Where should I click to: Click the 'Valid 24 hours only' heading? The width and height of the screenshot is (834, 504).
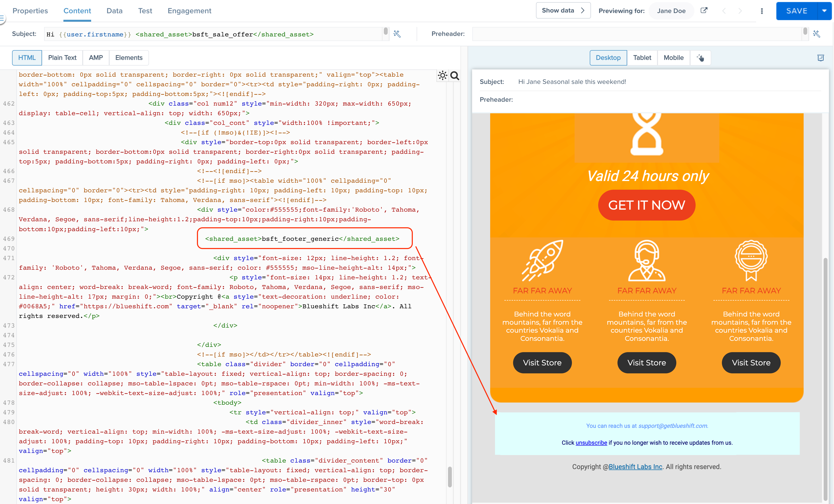[x=648, y=176]
